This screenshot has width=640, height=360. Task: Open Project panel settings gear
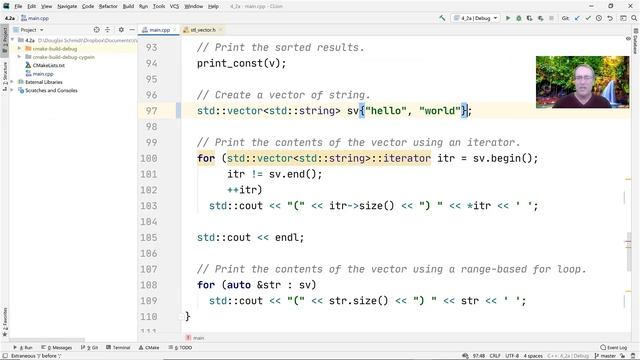pos(121,30)
